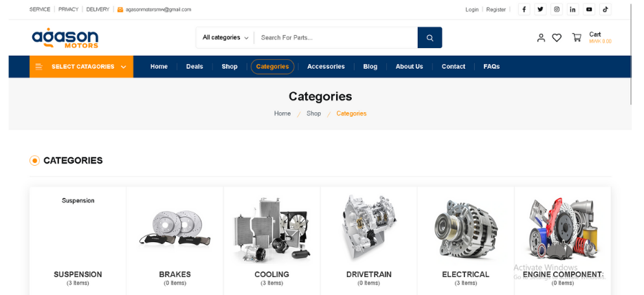Open the Facebook social icon
Viewport: 644px width, 295px height.
[x=524, y=10]
